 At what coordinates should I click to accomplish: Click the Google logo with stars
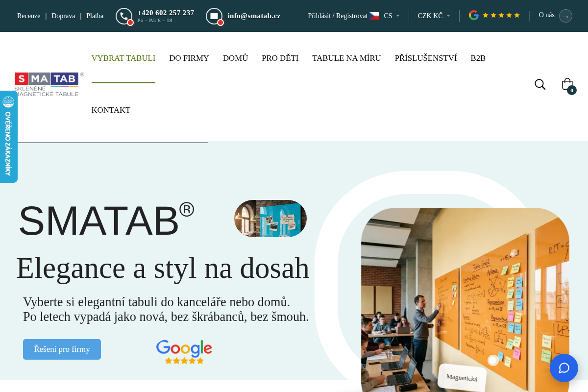click(184, 351)
